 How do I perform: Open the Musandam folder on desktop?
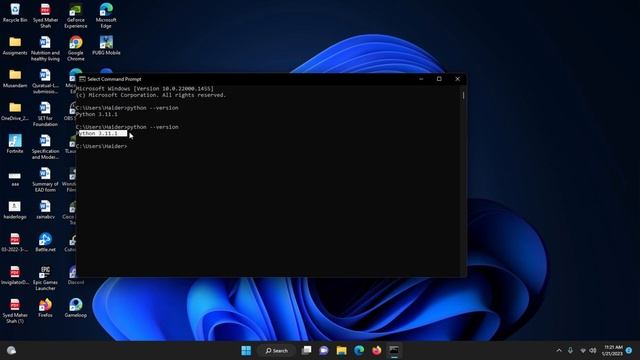point(15,78)
